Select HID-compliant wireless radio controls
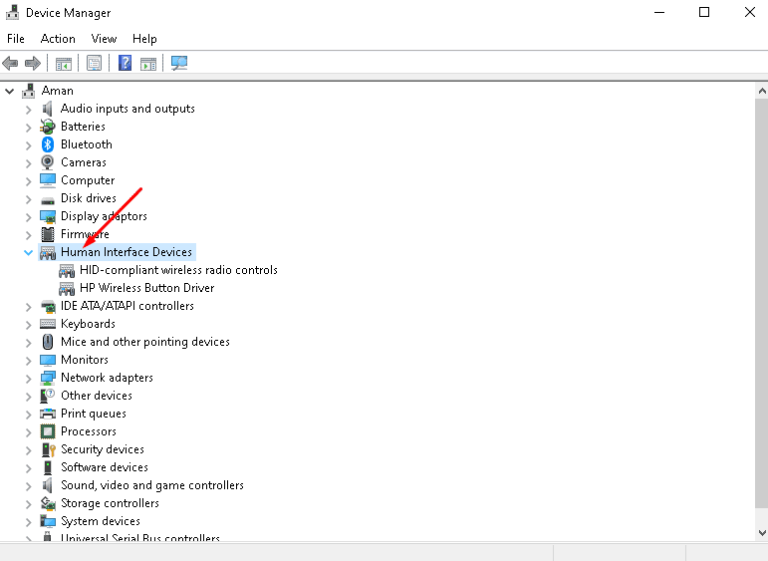This screenshot has width=768, height=561. pos(178,270)
